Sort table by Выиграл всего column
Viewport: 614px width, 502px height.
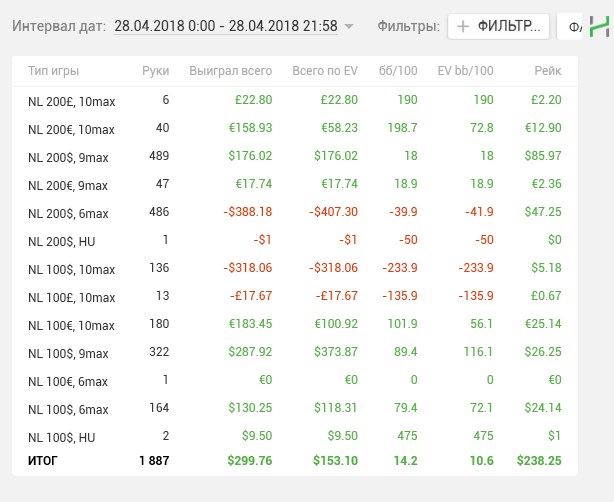pyautogui.click(x=230, y=71)
